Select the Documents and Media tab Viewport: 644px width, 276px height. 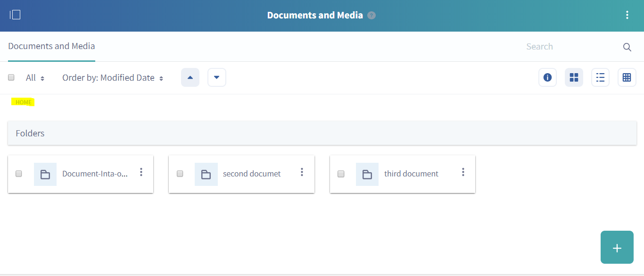pos(51,46)
